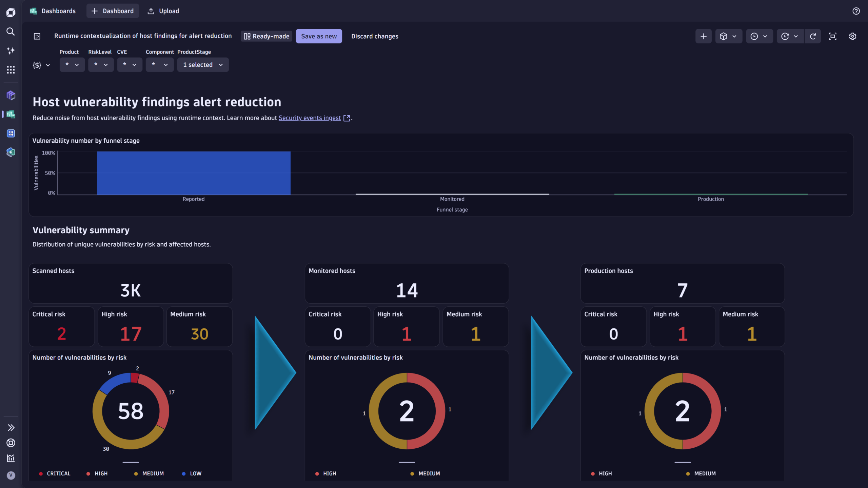The width and height of the screenshot is (868, 488).
Task: Enter full screen presentation mode
Action: (833, 36)
